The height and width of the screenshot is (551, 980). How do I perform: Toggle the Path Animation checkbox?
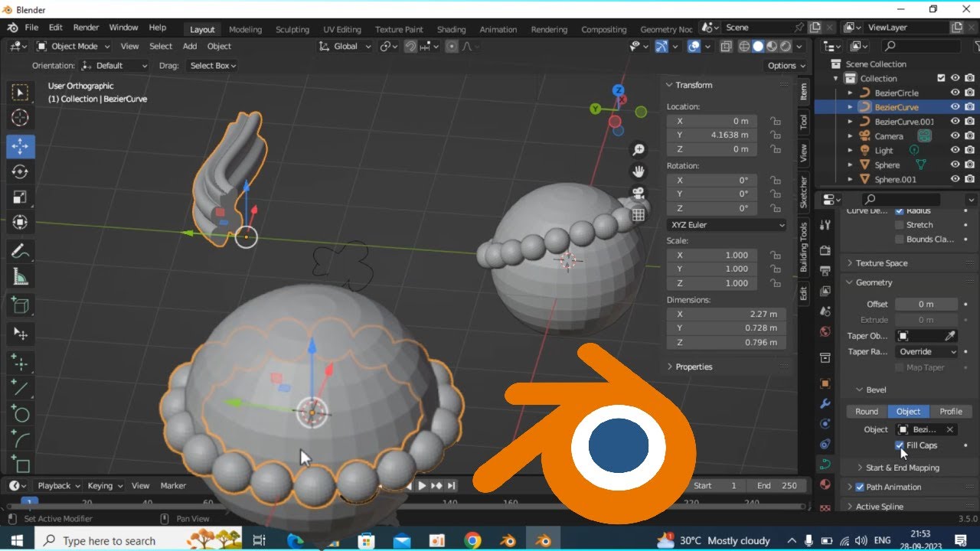(x=860, y=487)
